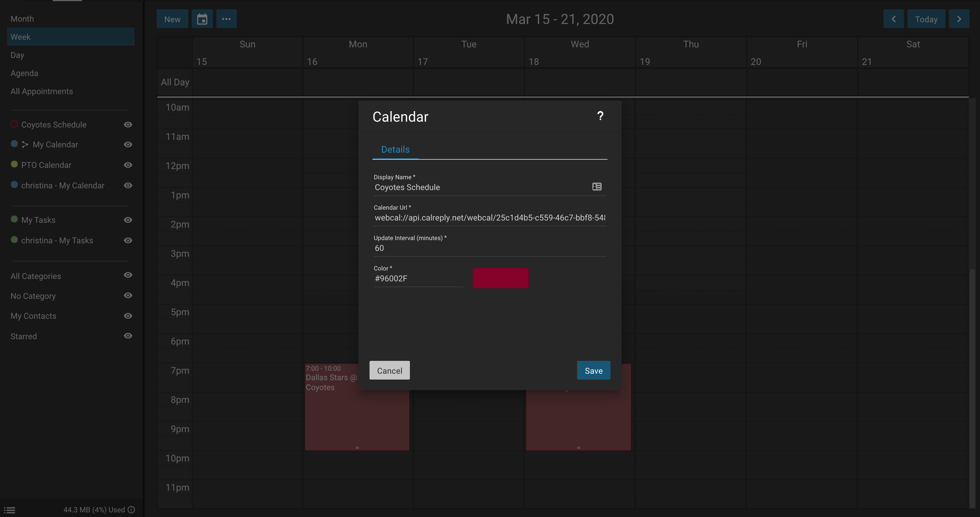Click the new event plus icon
Viewport: 980px width, 517px height.
pos(172,19)
